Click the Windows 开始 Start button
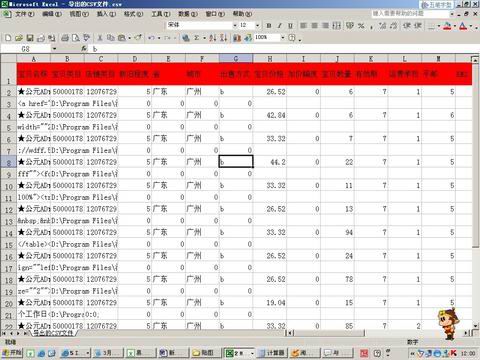This screenshot has height=360, width=480. click(x=12, y=353)
